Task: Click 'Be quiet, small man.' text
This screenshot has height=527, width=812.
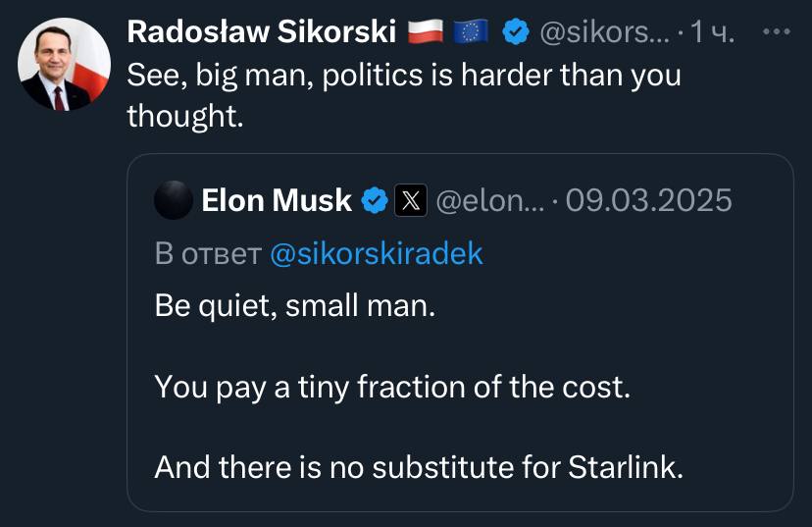Action: 295,306
